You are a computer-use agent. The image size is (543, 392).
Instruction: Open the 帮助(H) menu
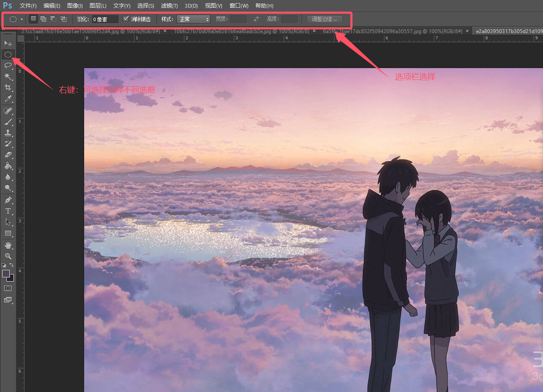click(264, 6)
